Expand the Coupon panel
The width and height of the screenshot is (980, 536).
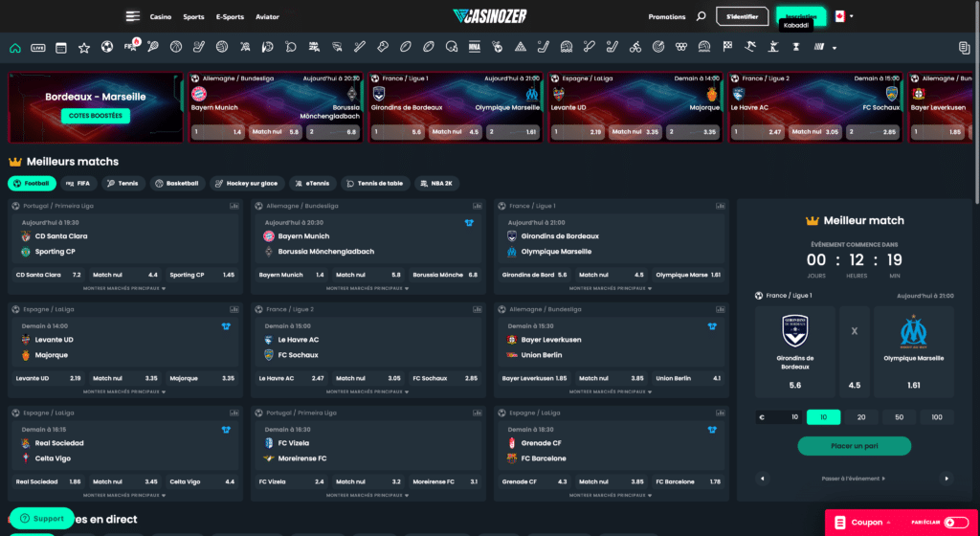point(864,523)
